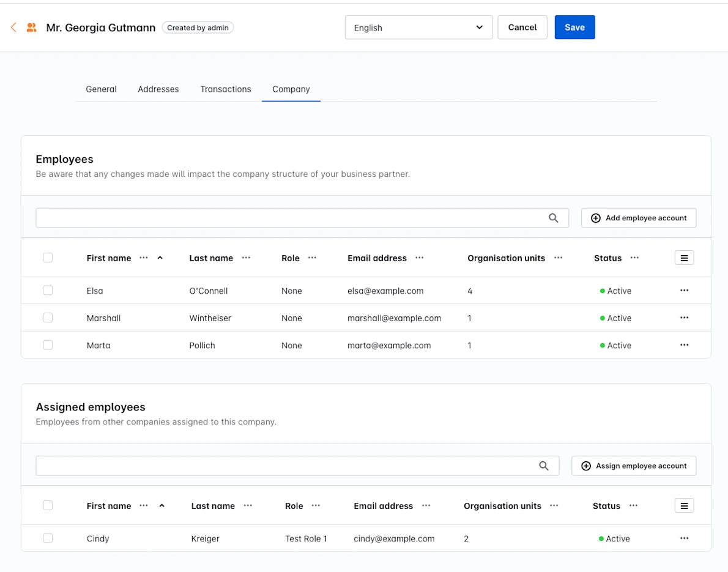
Task: Open row actions menu for Marshall
Action: click(x=685, y=318)
